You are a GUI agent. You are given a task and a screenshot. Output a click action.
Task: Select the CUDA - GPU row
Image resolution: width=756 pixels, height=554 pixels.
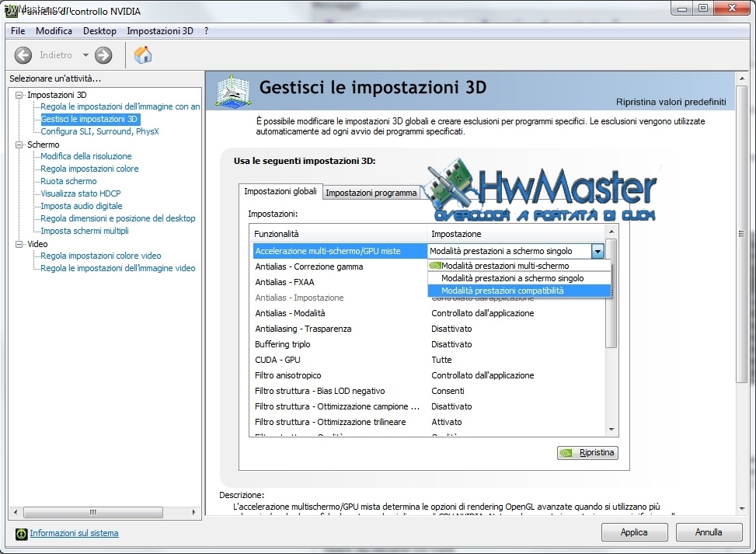(429, 360)
